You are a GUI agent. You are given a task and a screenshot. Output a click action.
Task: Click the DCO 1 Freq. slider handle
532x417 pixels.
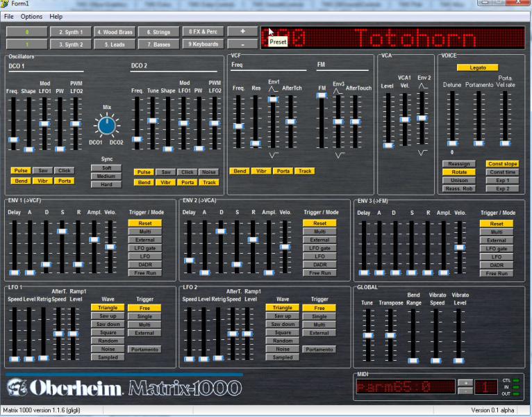pos(14,140)
